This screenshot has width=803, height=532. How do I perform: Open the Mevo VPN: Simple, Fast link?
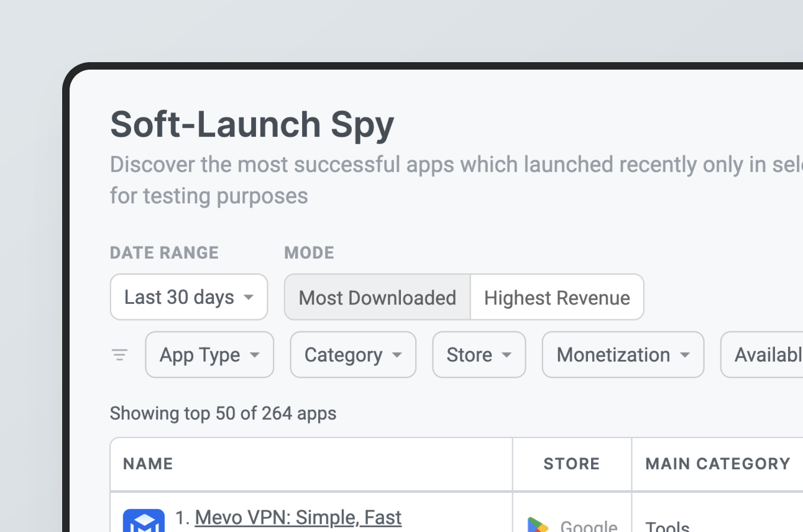(x=298, y=517)
